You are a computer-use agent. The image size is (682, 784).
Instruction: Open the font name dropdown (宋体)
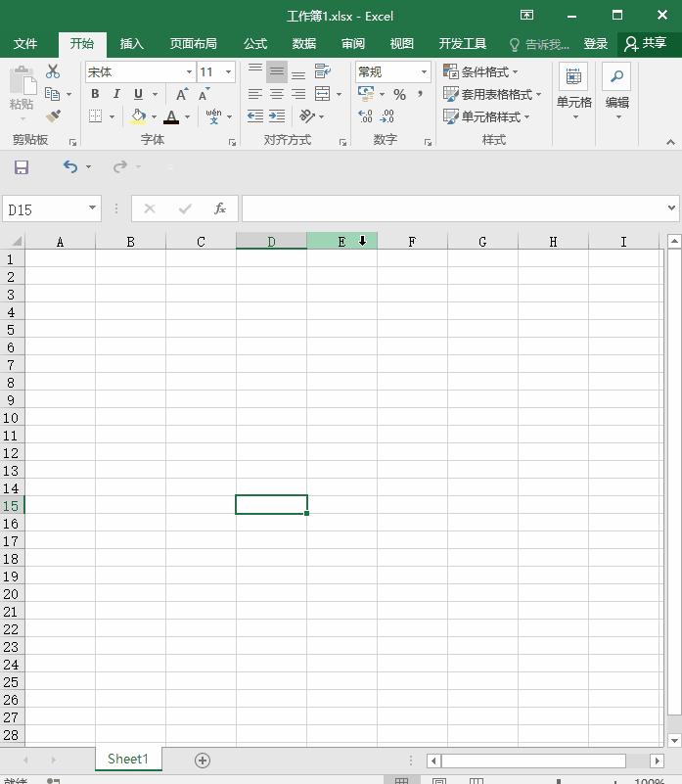(189, 72)
